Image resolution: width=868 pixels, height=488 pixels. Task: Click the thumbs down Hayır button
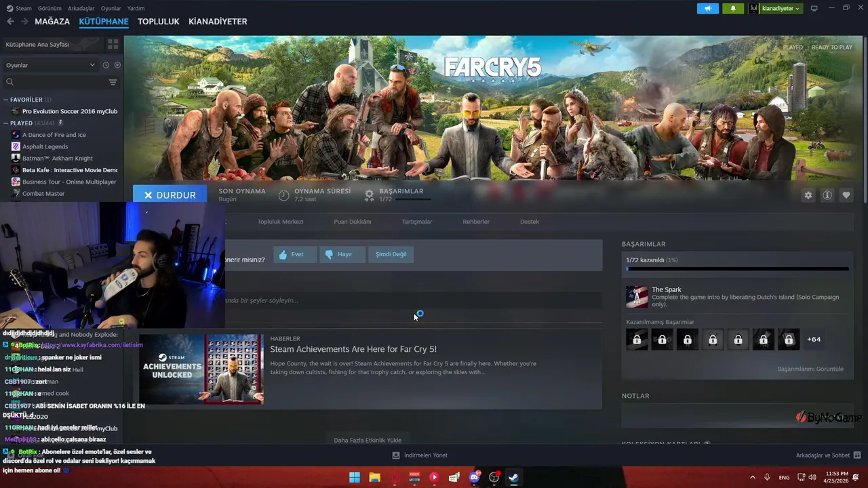[x=342, y=254]
